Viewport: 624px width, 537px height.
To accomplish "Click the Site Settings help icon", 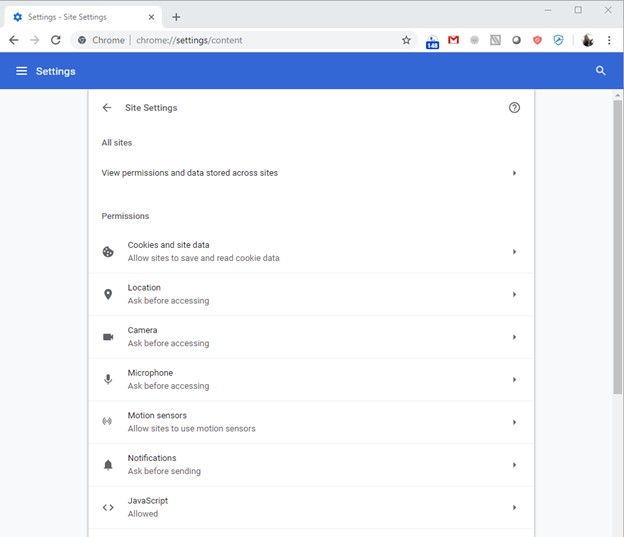I will click(x=514, y=107).
